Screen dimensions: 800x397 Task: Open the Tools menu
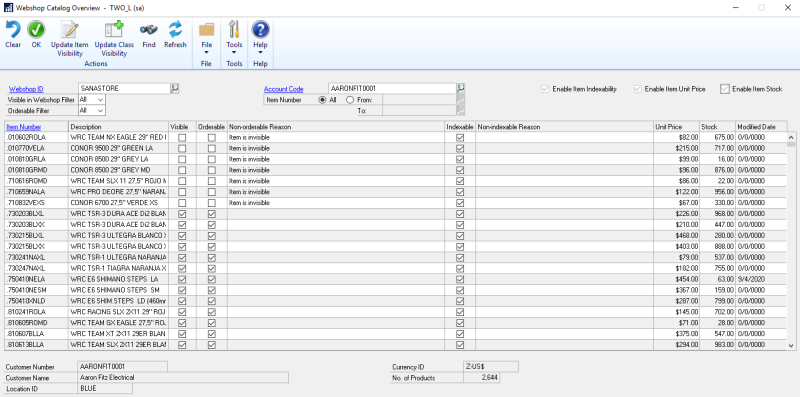pyautogui.click(x=234, y=38)
